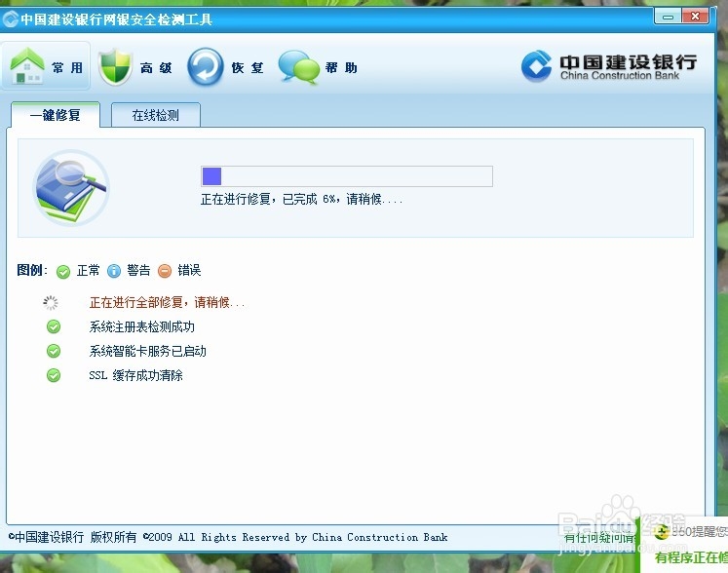728x573 pixels.
Task: Click the spinner beside 正在进行全部修复
Action: pos(51,303)
